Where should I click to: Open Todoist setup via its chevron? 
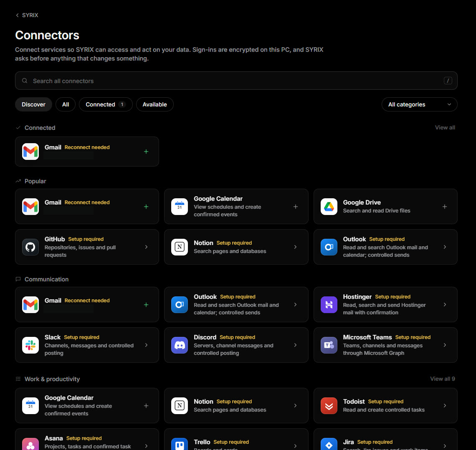tap(444, 406)
